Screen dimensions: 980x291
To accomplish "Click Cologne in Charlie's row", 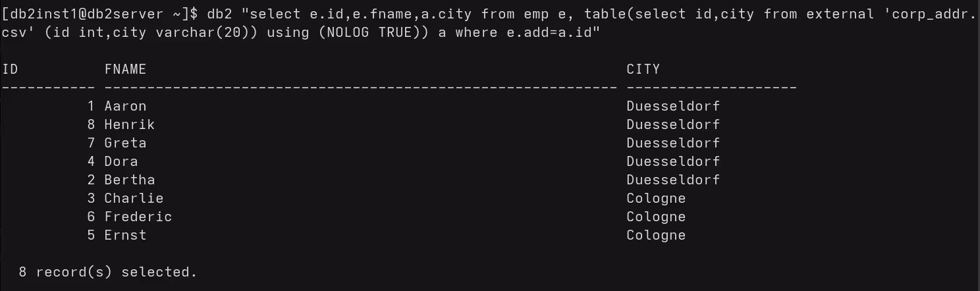I will [x=656, y=198].
